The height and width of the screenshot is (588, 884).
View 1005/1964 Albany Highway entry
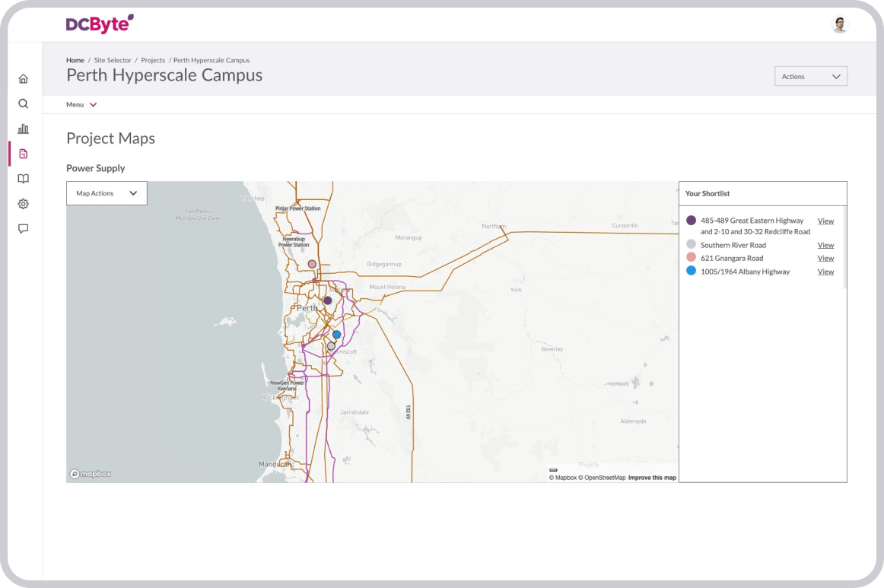(825, 272)
